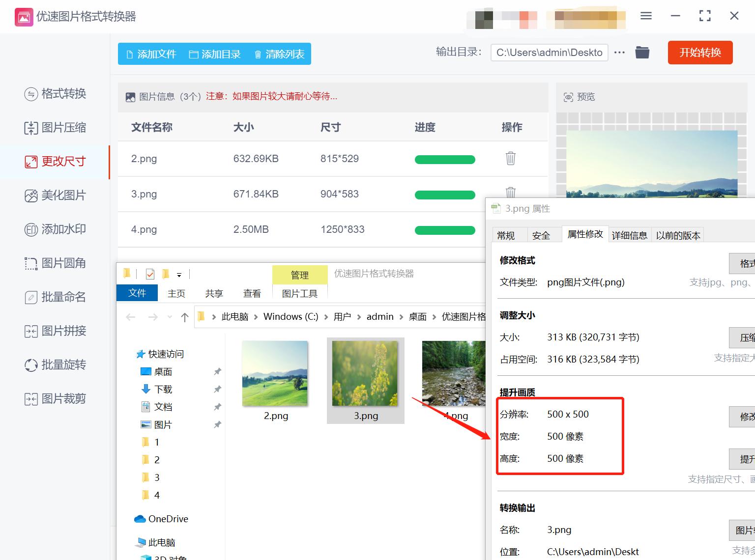Toggle fullscreen mode for the app window

pyautogui.click(x=705, y=16)
